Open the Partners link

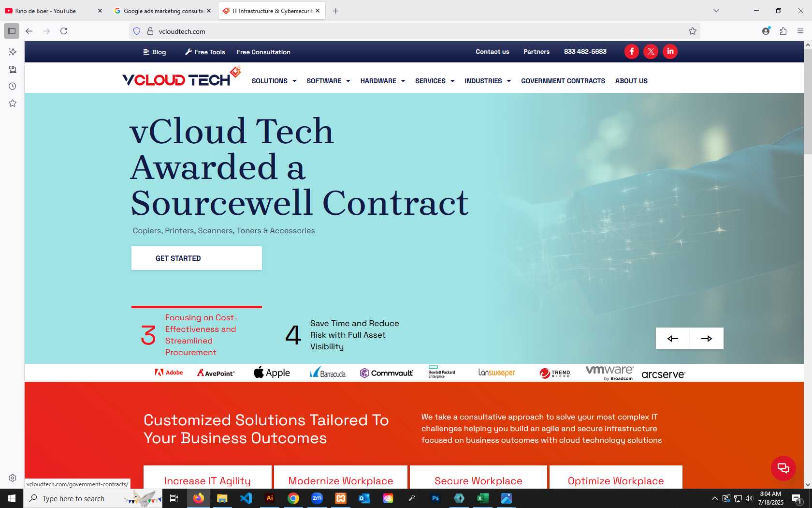536,51
